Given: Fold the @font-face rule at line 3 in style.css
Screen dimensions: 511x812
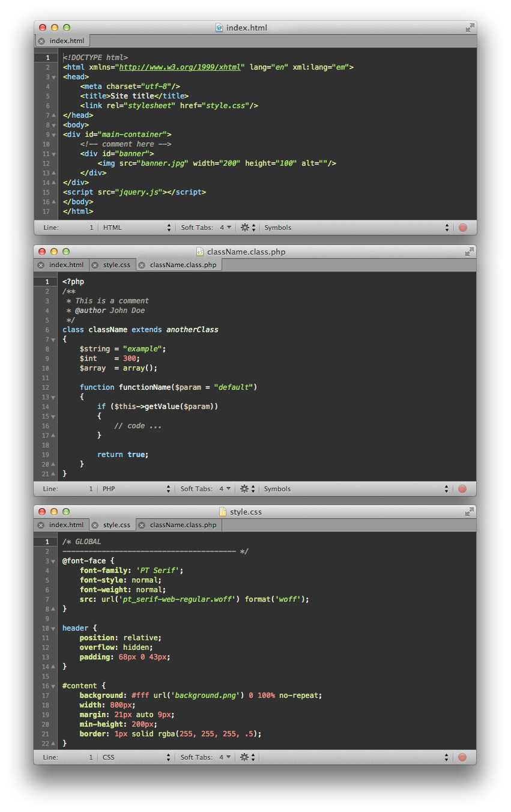Looking at the screenshot, I should pyautogui.click(x=53, y=562).
